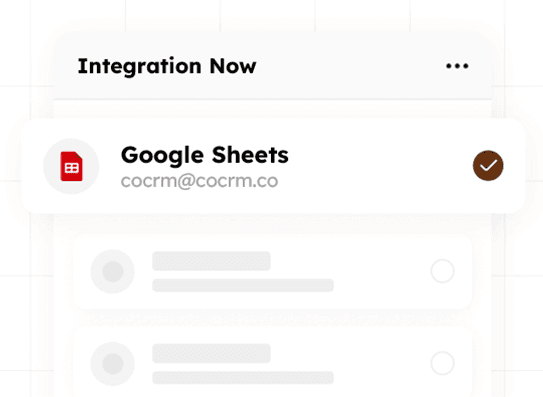Click the first placeholder row's title bar
This screenshot has height=397, width=543.
tap(211, 261)
